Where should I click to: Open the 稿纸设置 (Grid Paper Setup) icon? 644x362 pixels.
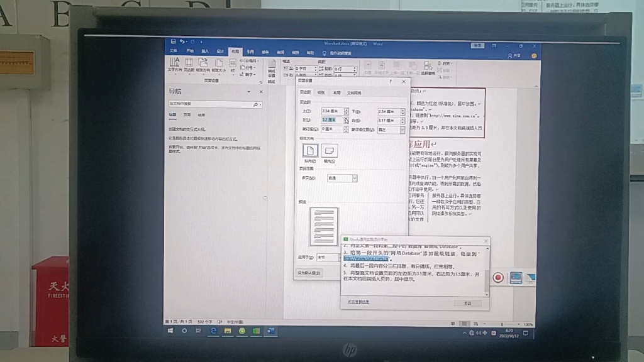pos(272,68)
